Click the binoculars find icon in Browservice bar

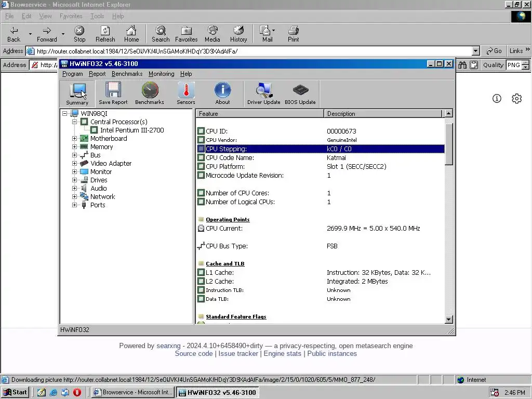pos(462,65)
